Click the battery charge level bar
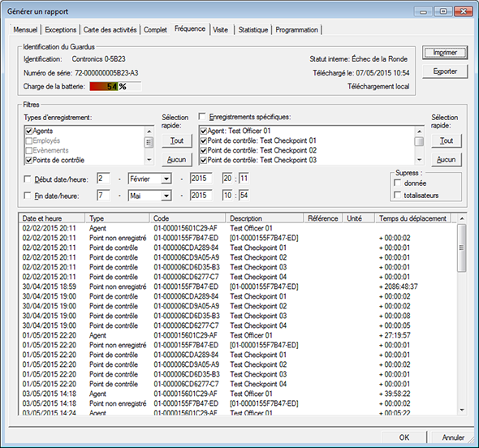The image size is (479, 448). pyautogui.click(x=115, y=86)
